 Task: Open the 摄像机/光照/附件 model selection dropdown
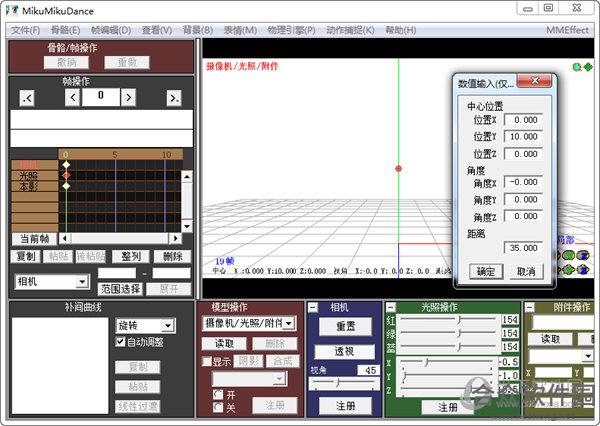pos(249,323)
